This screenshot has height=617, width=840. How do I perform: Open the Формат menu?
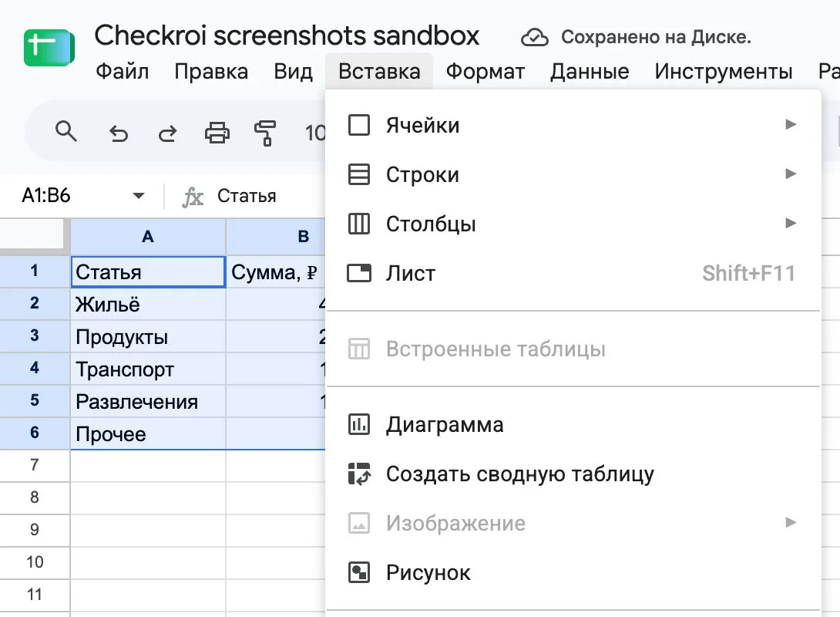486,71
